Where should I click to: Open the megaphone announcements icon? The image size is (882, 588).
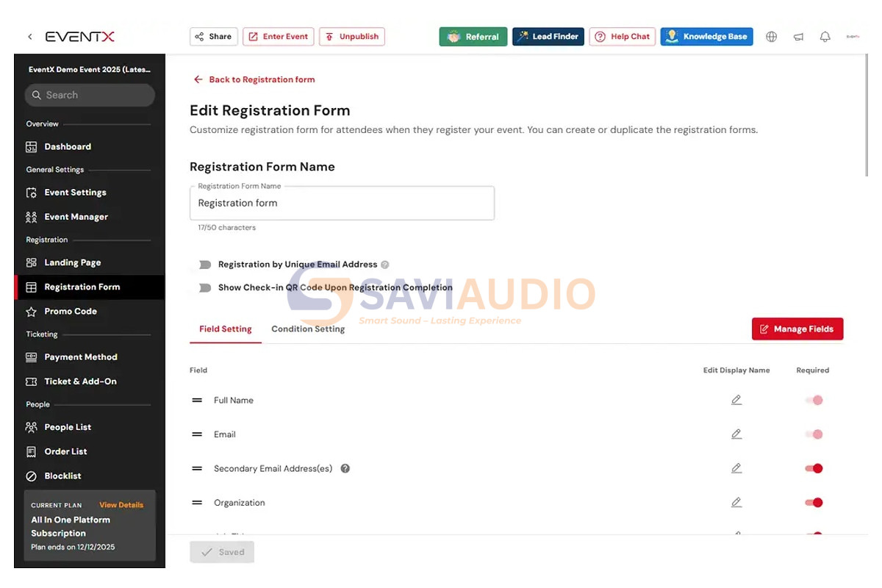point(798,37)
